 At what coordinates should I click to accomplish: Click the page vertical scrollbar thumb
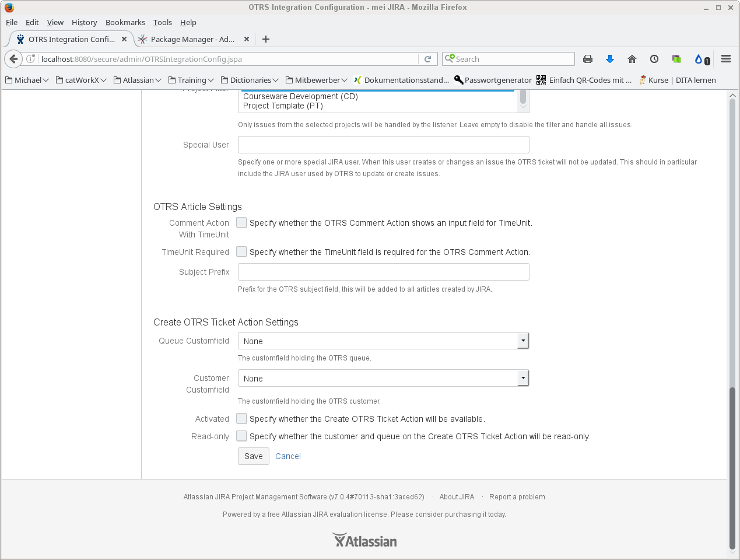pyautogui.click(x=732, y=467)
